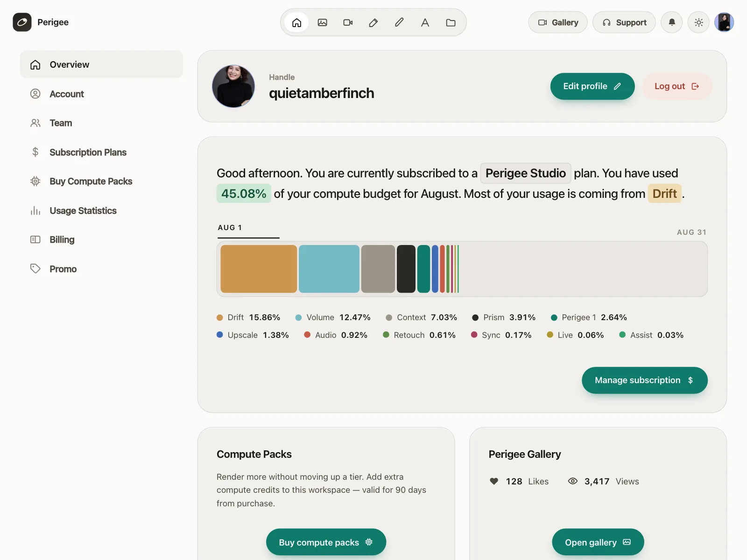Viewport: 747px width, 560px height.
Task: Select the eraser-style edit tool icon
Action: coord(373,22)
